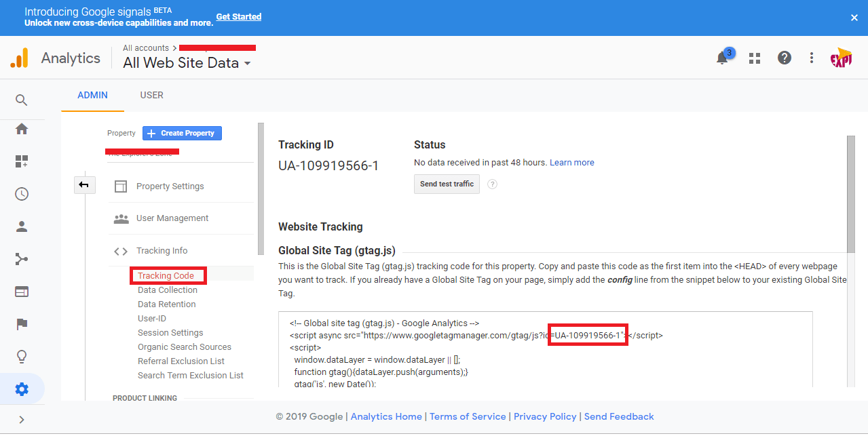The height and width of the screenshot is (436, 868).
Task: Click the PRODUCT LINKING section label
Action: click(x=145, y=398)
